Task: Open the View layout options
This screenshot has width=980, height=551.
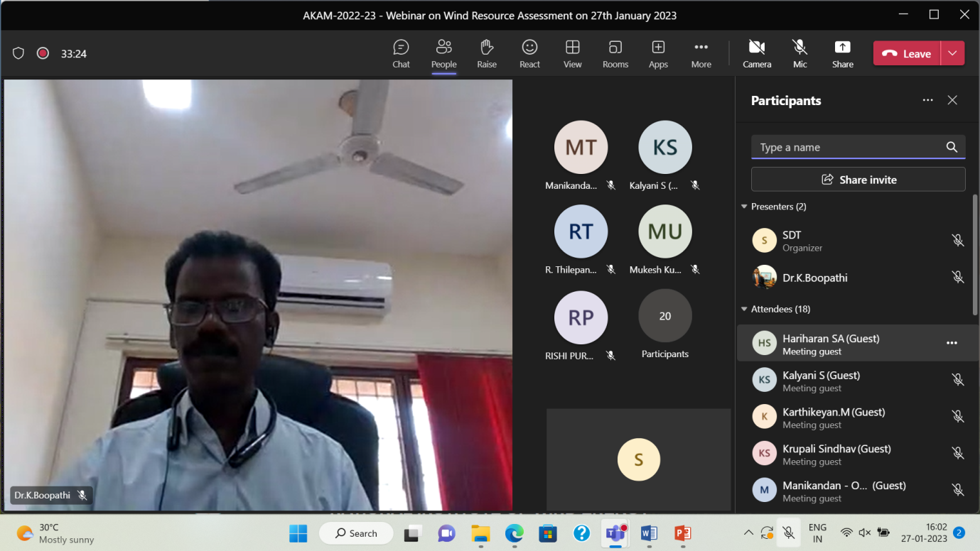Action: pyautogui.click(x=572, y=54)
